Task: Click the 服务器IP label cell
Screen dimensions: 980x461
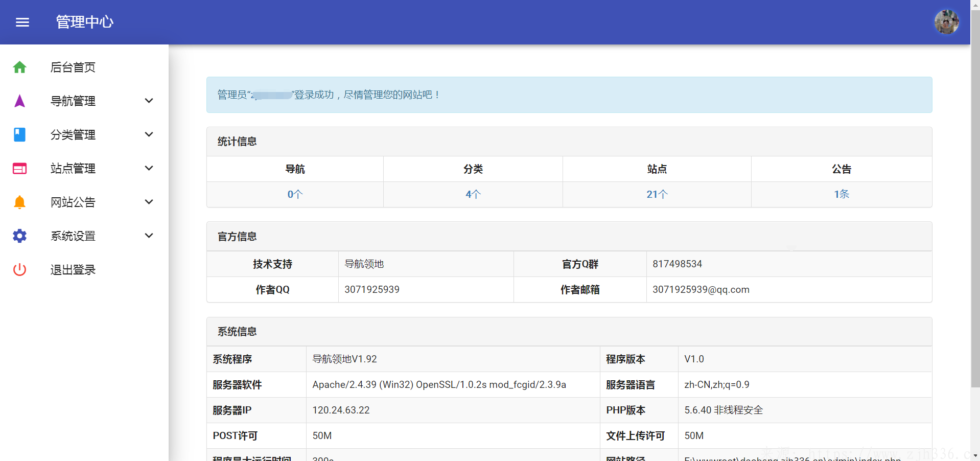Action: 256,410
